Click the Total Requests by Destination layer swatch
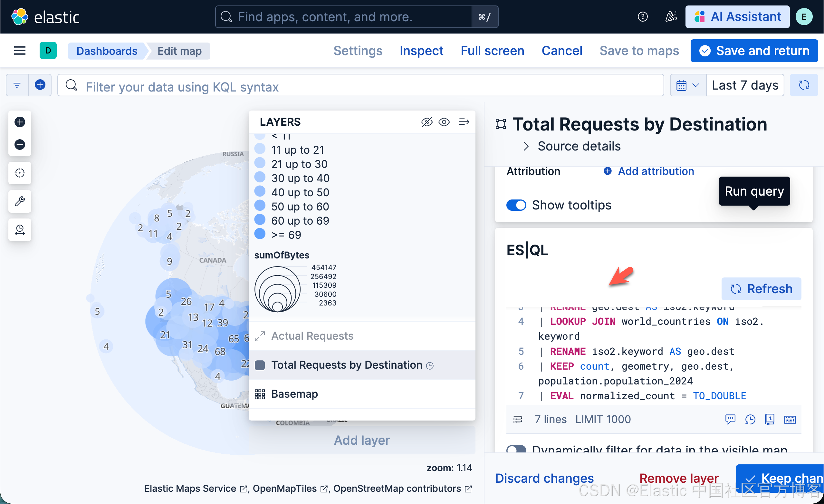Image resolution: width=824 pixels, height=504 pixels. pyautogui.click(x=260, y=365)
